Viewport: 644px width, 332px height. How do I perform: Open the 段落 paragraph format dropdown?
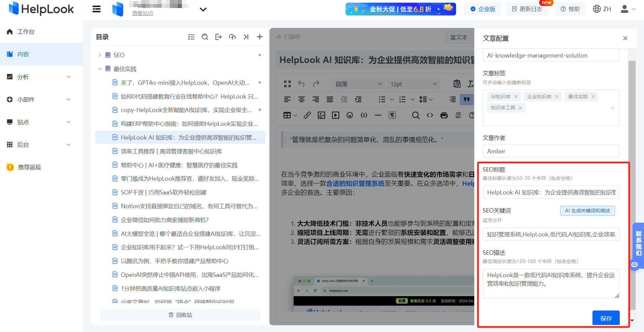[x=358, y=84]
